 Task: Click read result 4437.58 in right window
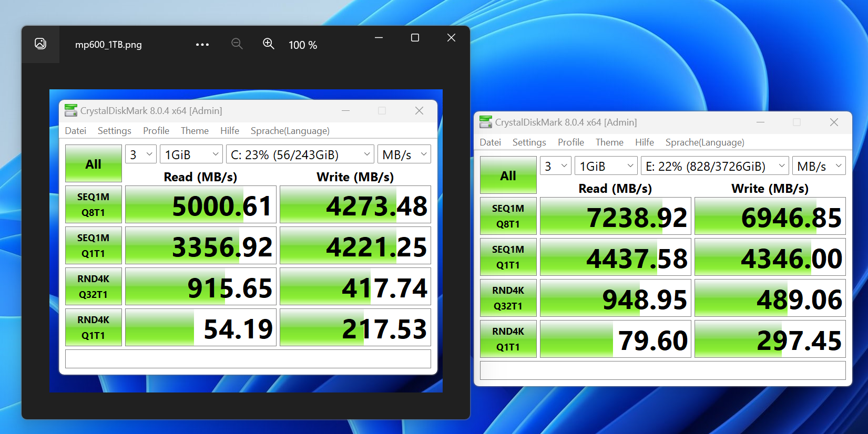pos(616,257)
